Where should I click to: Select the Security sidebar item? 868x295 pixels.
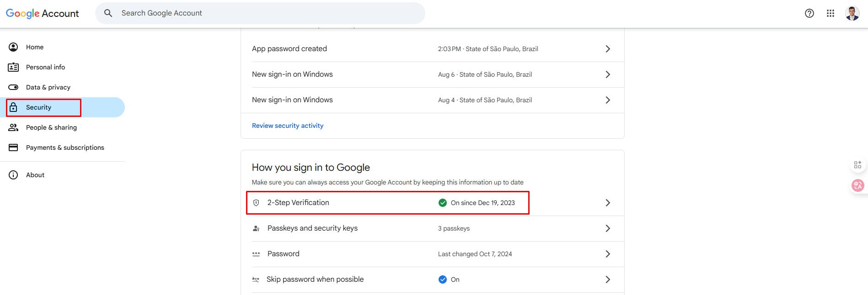(x=62, y=107)
